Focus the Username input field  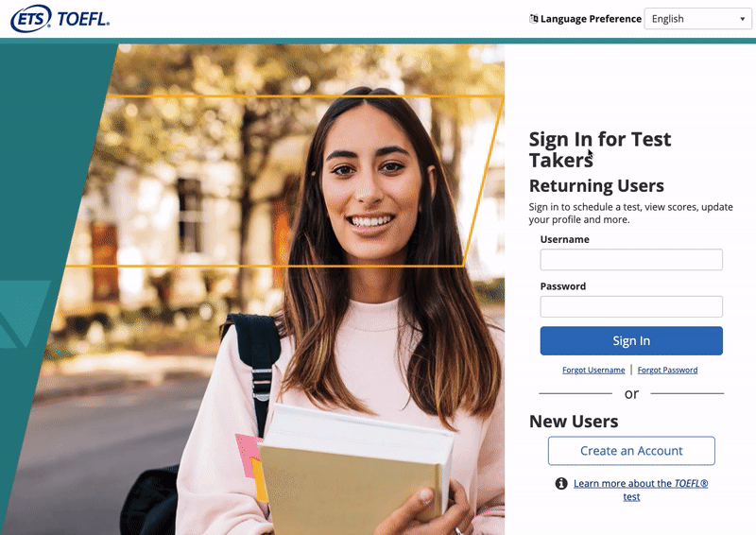point(631,260)
